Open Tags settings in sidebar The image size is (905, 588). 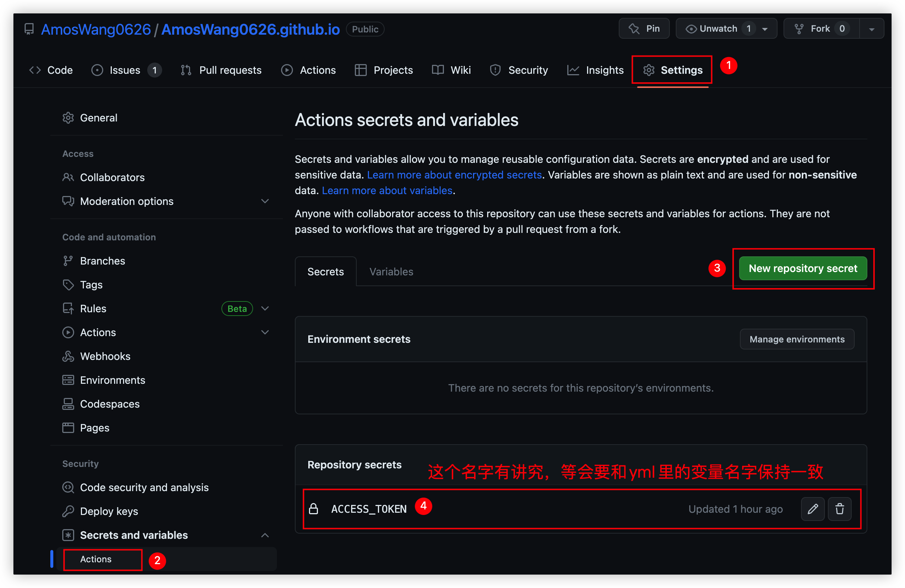[x=91, y=285]
